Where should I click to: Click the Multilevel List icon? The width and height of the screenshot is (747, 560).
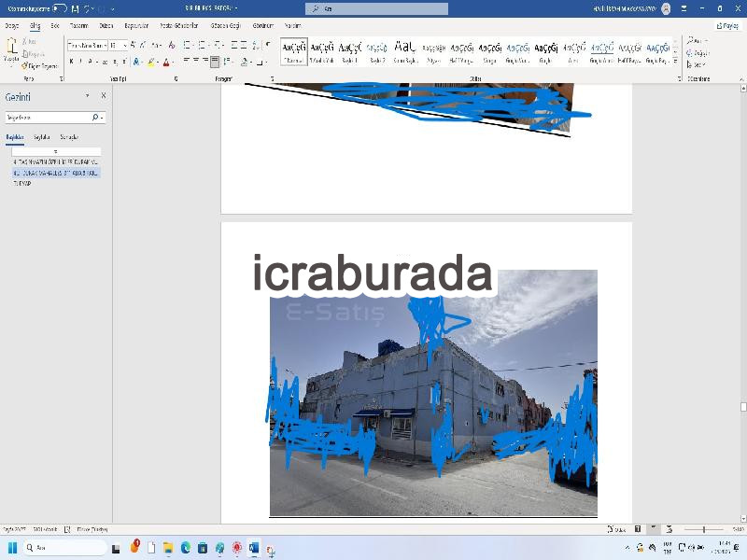pos(218,45)
